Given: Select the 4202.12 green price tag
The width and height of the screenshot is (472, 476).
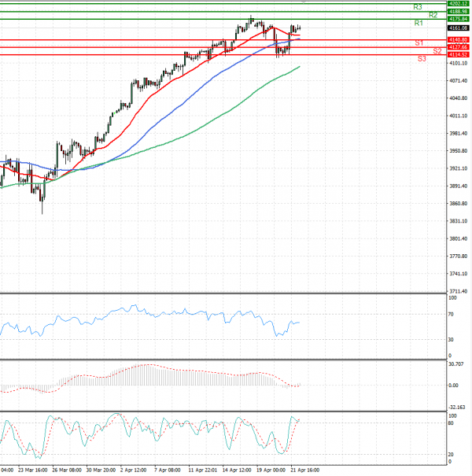Looking at the screenshot, I should coord(458,4).
